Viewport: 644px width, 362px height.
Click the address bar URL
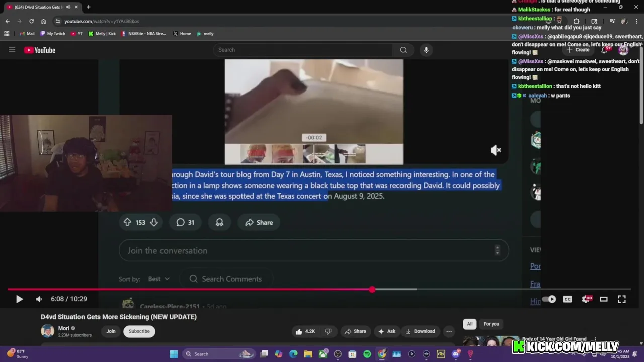pos(102,21)
